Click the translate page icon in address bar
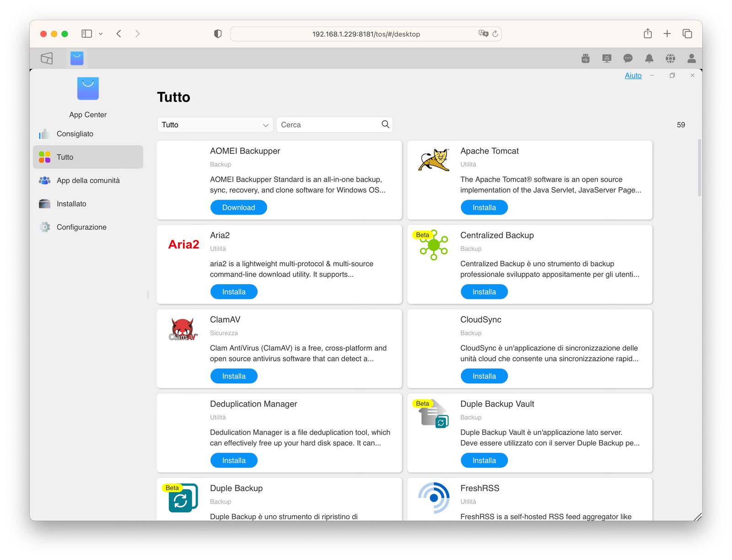Screen dimensions: 732x560 coord(483,33)
